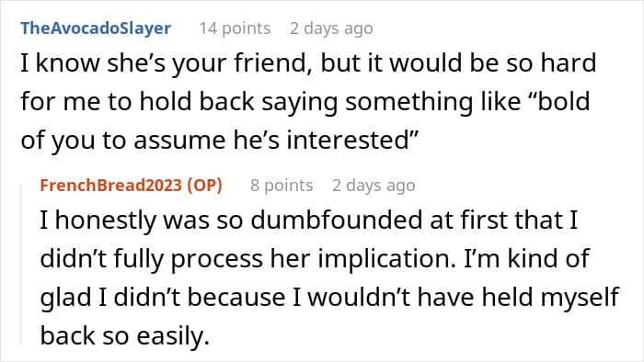The height and width of the screenshot is (362, 644).
Task: Click the line starting "I know she's your friend"
Action: coord(308,63)
